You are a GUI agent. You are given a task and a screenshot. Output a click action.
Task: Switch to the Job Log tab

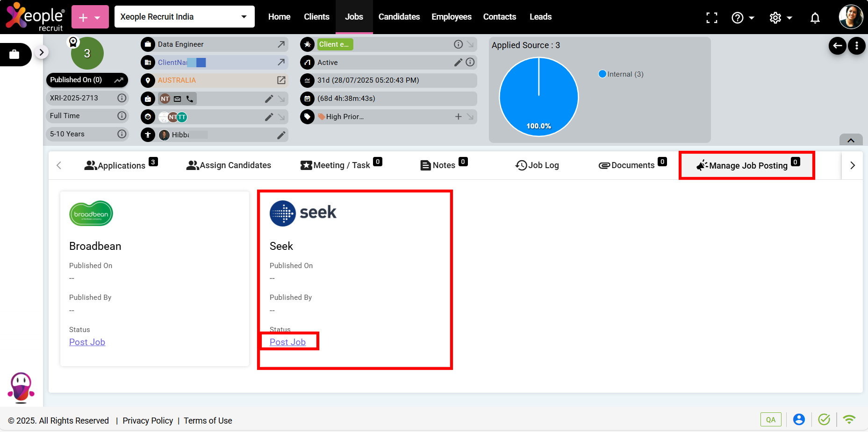coord(537,165)
